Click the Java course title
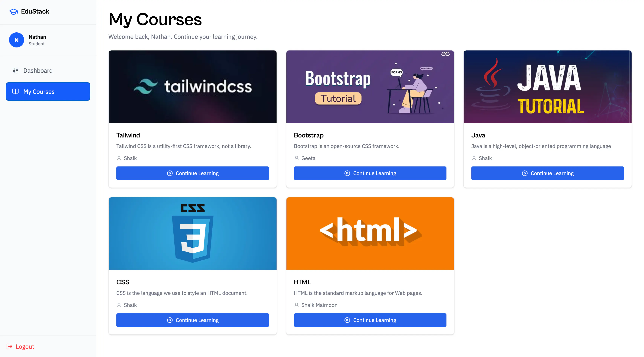Viewport: 644px width, 357px height. (478, 135)
